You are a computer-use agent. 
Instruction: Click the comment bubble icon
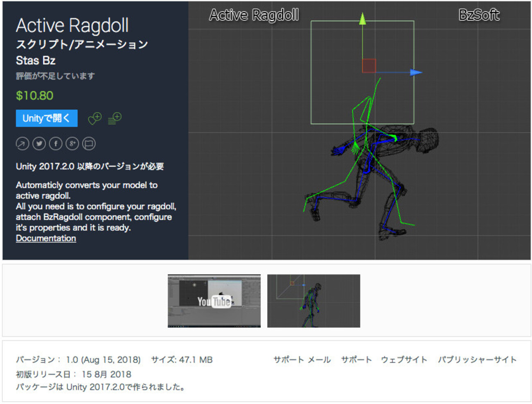[89, 143]
